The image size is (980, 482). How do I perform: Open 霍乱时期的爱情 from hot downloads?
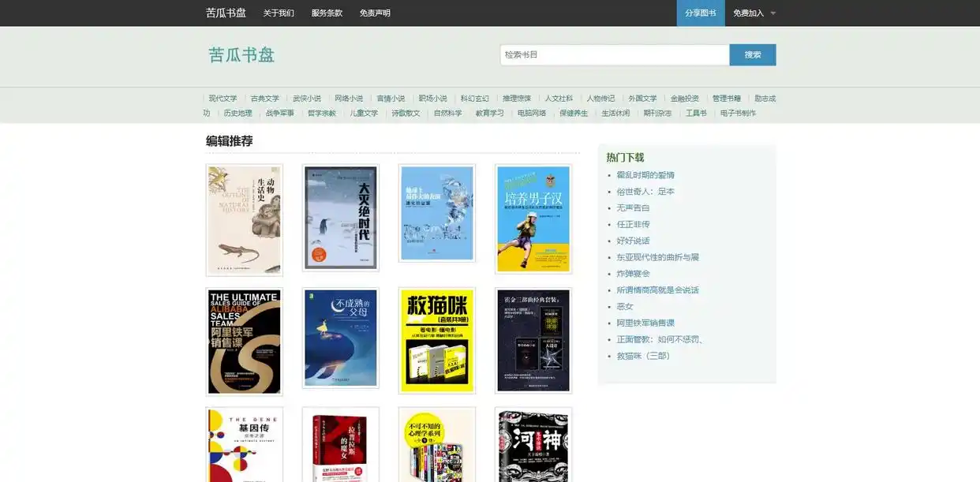645,174
